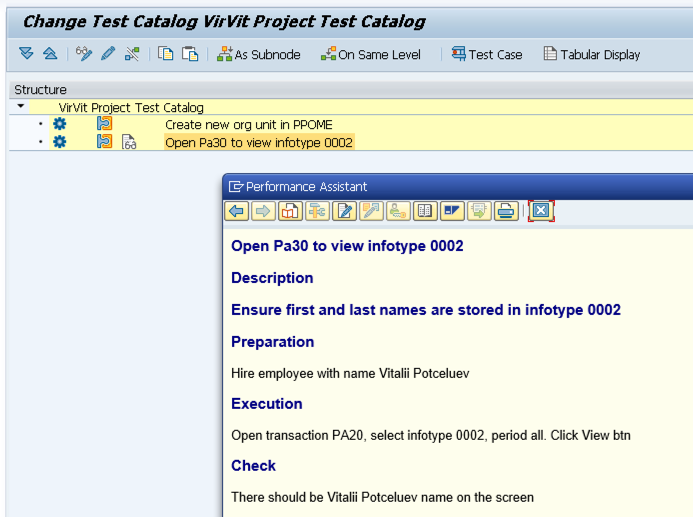The image size is (693, 517).
Task: Click the Copy icon in main toolbar
Action: click(x=166, y=54)
